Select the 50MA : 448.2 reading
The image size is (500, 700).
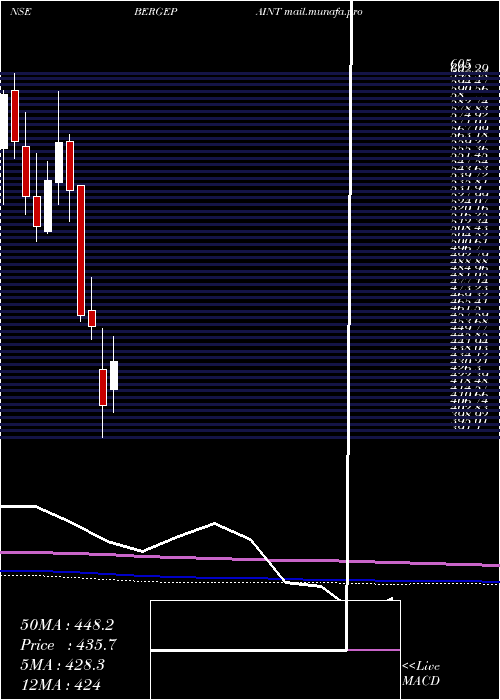67,625
